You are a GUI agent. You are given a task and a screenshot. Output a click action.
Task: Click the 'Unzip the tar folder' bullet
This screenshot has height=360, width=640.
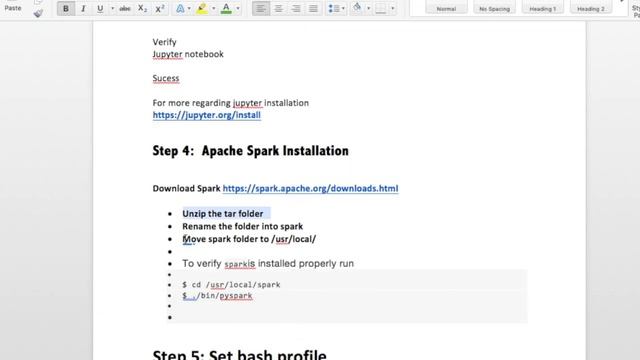pyautogui.click(x=222, y=214)
